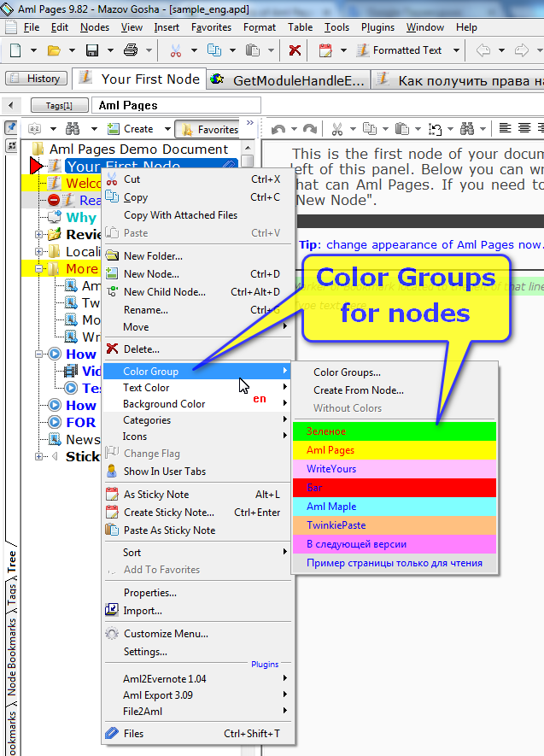Switch to the GetModuleHandleE... tab

(x=288, y=79)
